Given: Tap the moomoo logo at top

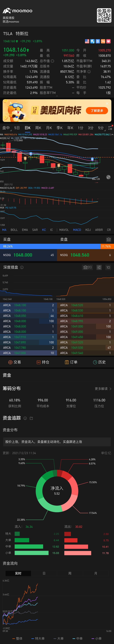Looking at the screenshot, I should pyautogui.click(x=18, y=11).
